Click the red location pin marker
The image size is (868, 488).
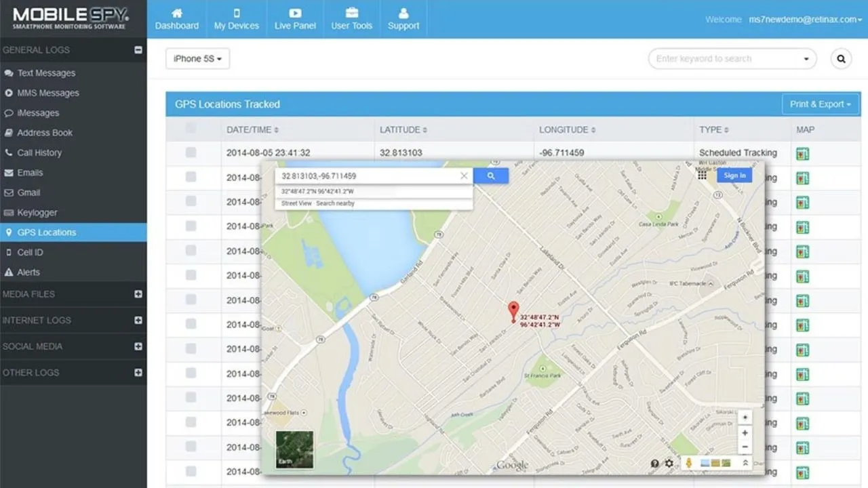tap(513, 312)
